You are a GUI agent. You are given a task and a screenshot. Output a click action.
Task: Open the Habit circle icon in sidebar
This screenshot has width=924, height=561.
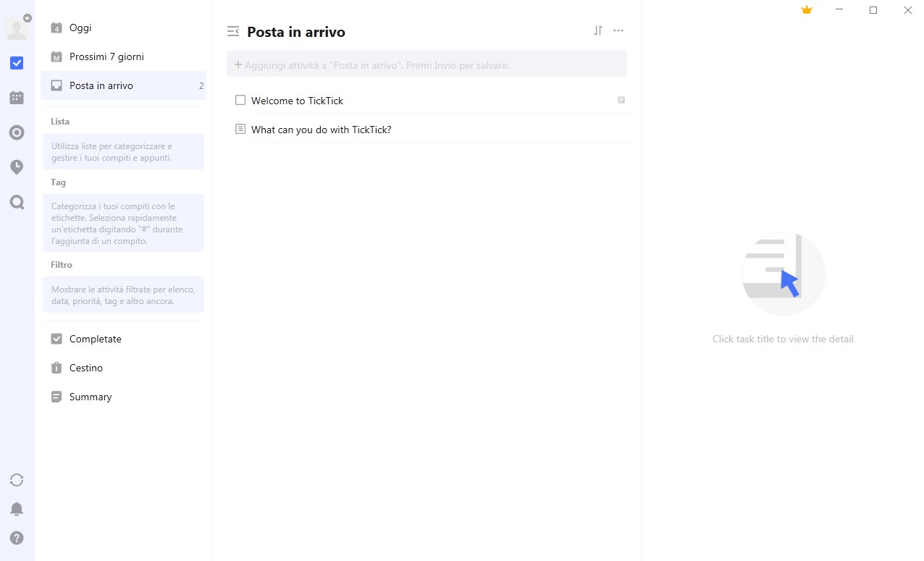17,132
